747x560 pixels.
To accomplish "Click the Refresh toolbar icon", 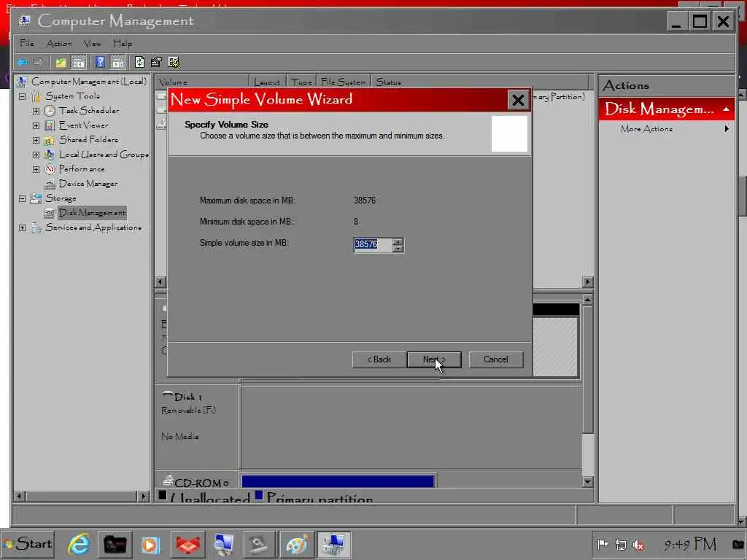I will (x=139, y=62).
